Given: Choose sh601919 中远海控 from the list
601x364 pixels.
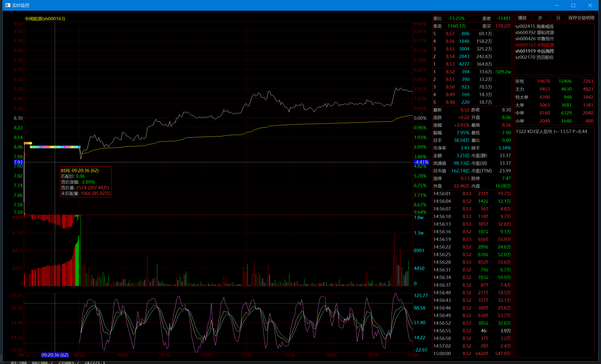Looking at the screenshot, I should click(x=535, y=51).
